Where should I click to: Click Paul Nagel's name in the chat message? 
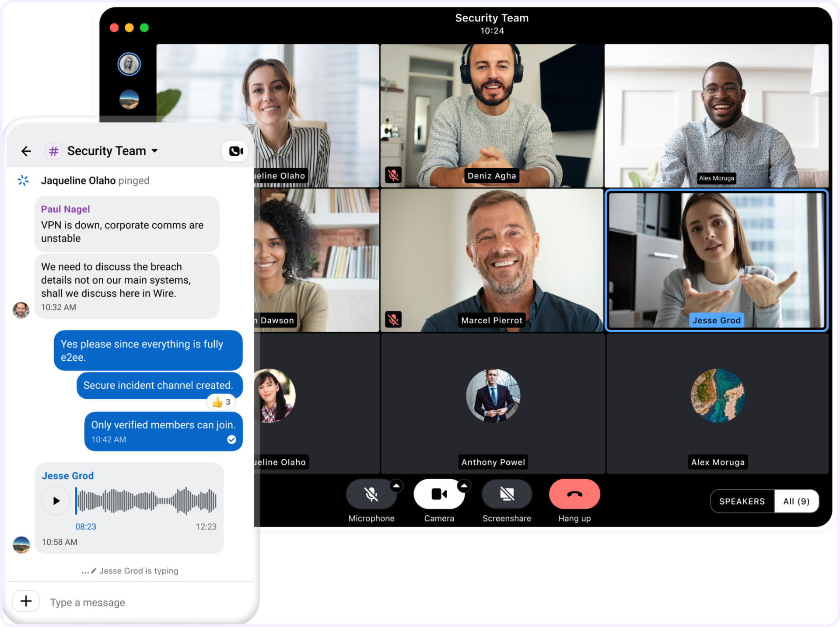(x=66, y=209)
